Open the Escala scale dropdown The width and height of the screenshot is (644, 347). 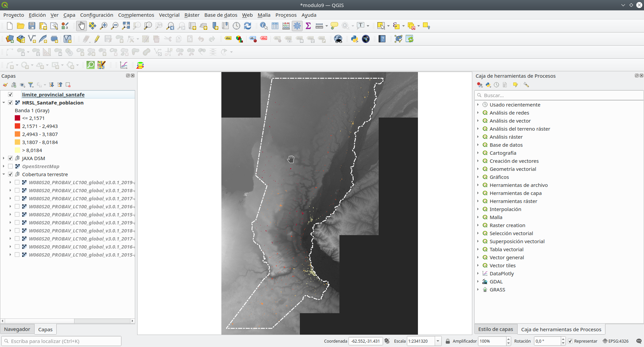[438, 341]
